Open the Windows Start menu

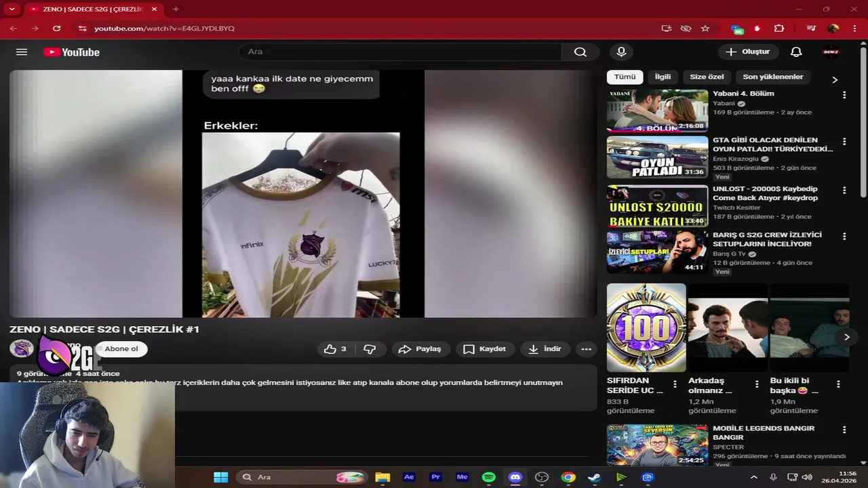(221, 477)
